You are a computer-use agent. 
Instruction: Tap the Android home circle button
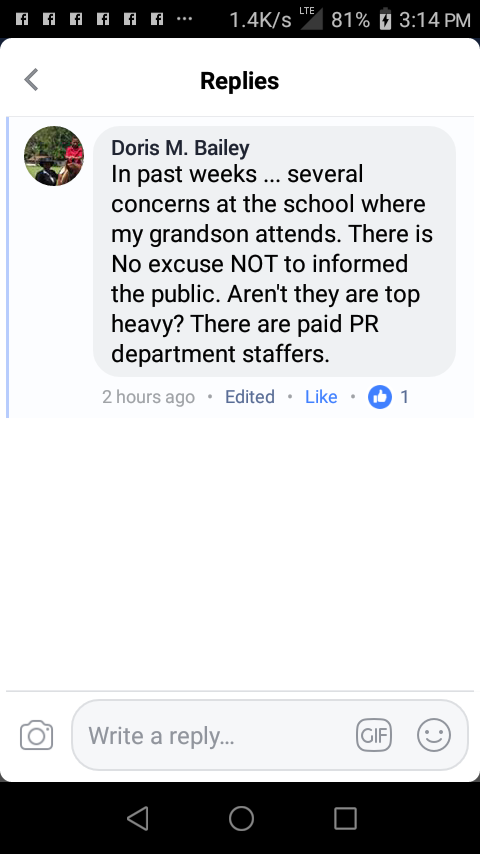(x=241, y=818)
